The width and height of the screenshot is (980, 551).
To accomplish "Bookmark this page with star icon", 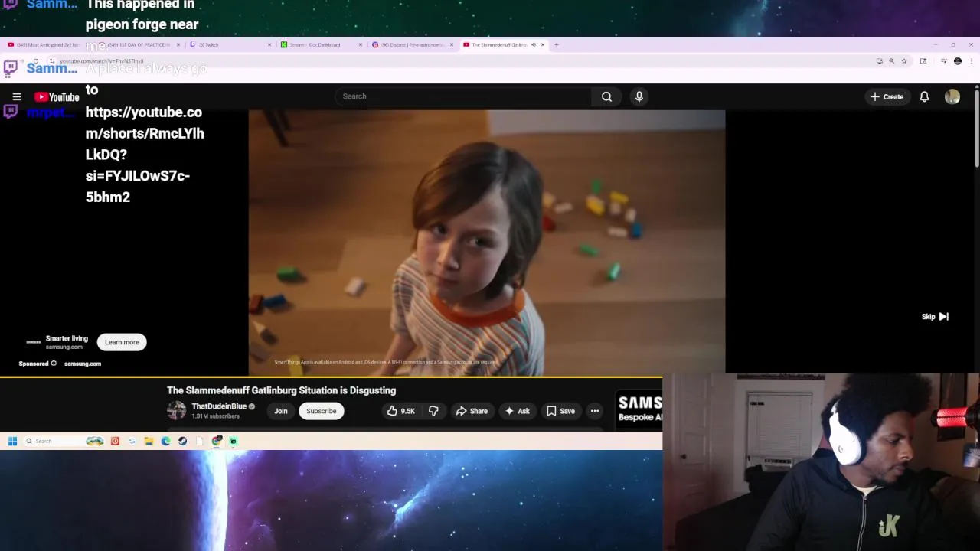I will pyautogui.click(x=904, y=60).
